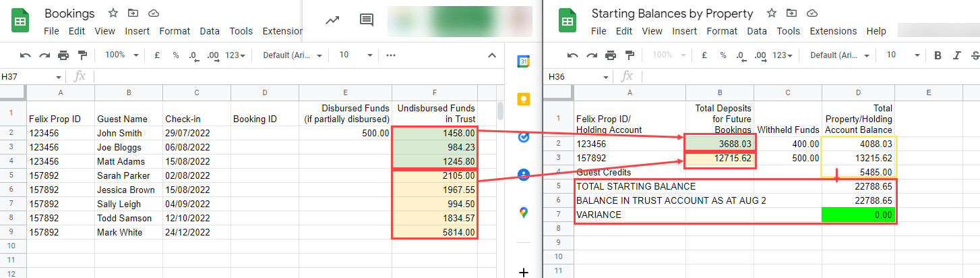
Task: Collapse the Bookings toolbar with the chevron
Action: pos(492,55)
